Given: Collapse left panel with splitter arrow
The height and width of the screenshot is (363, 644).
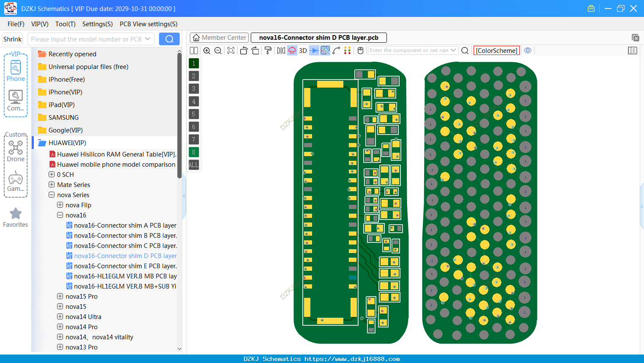Looking at the screenshot, I should click(x=184, y=195).
